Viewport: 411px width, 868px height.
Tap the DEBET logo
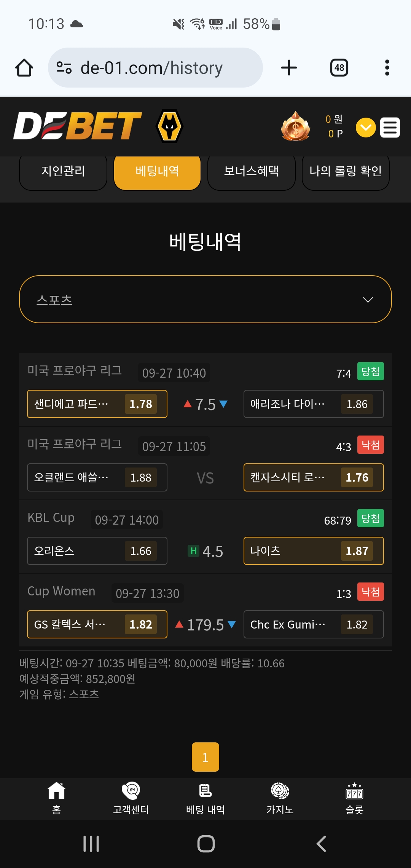pos(78,126)
